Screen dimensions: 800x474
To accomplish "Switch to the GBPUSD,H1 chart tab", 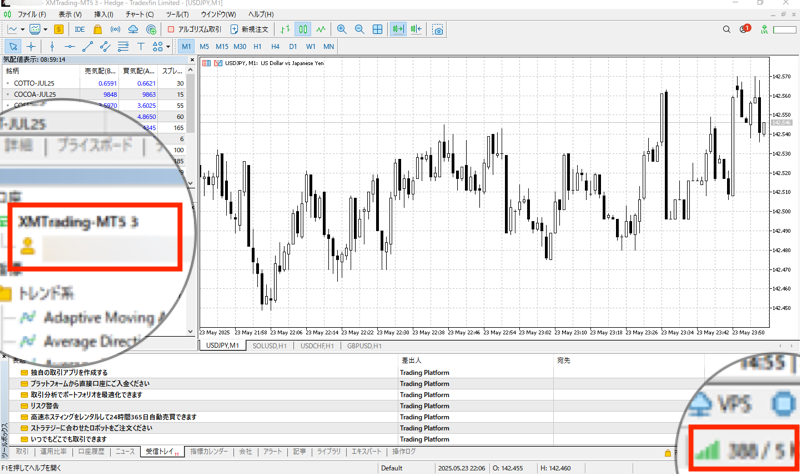I will click(364, 346).
